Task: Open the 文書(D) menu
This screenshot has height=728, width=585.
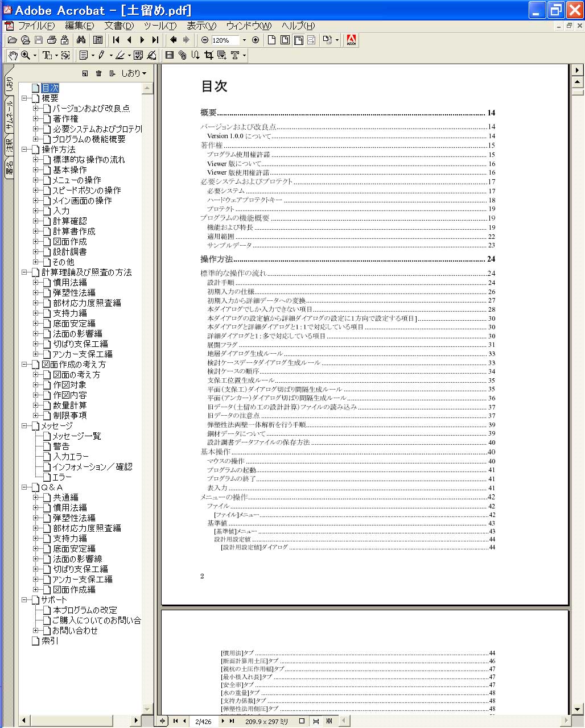Action: click(119, 26)
